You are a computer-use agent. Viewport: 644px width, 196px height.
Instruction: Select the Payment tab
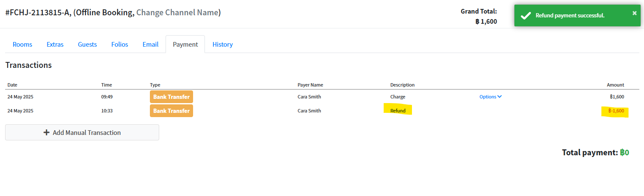pyautogui.click(x=185, y=44)
